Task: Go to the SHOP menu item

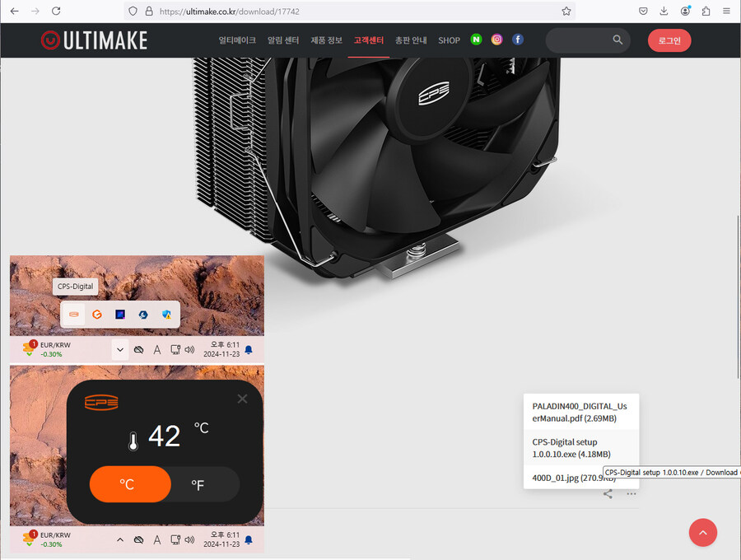Action: [x=449, y=40]
